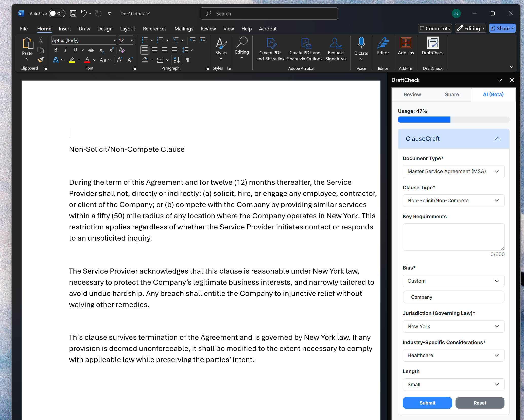524x420 pixels.
Task: Click Request Signatures icon
Action: tap(336, 49)
